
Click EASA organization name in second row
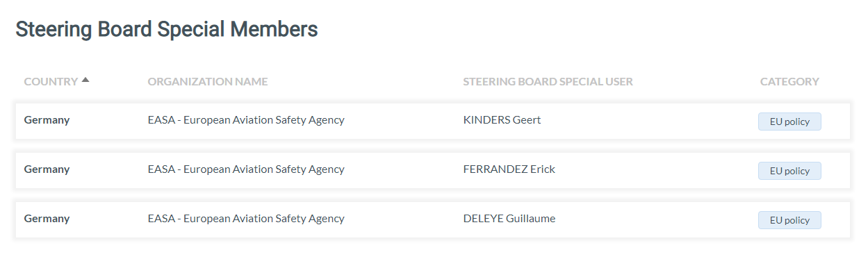click(246, 169)
